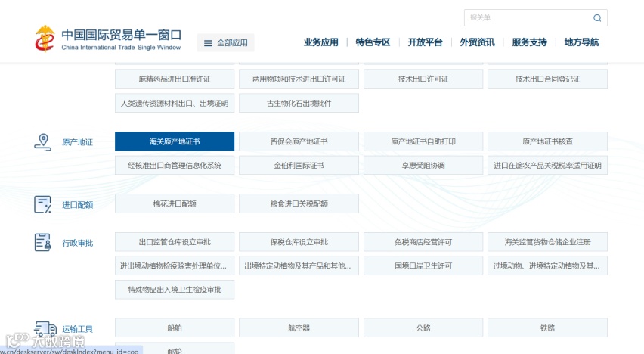Open 过境动物、进境特定动植物及其 button
Viewport: 644px width, 354px height.
(x=547, y=265)
